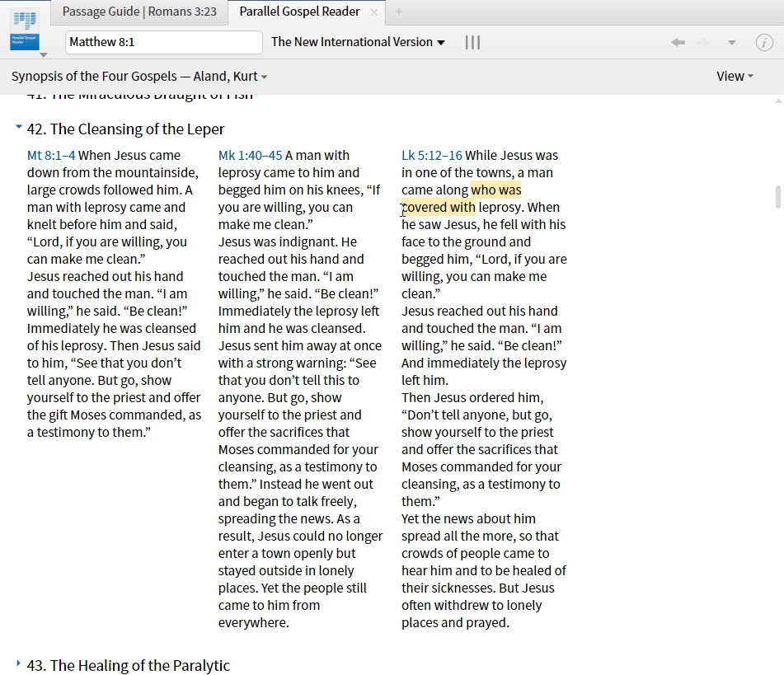Click the Matthew 8:1 reference box
This screenshot has height=675, width=784.
[x=163, y=42]
